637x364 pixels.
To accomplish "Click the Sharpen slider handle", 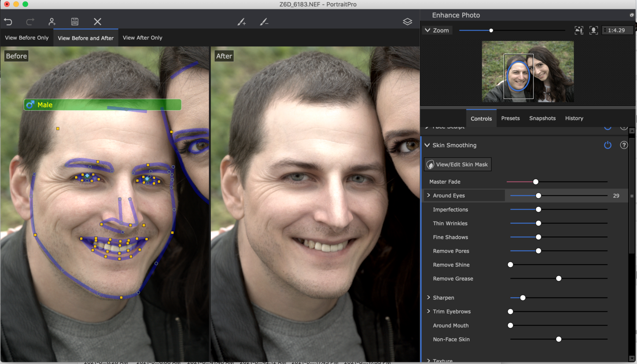I will coord(523,298).
